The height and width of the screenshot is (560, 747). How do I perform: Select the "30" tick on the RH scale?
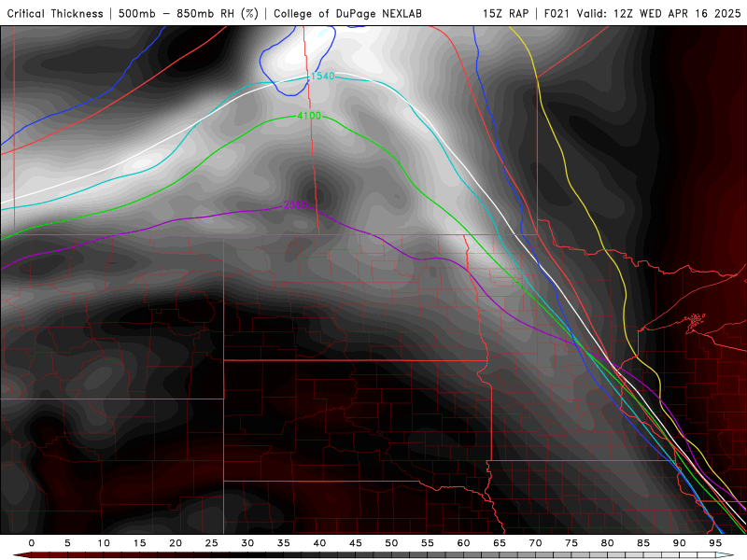[247, 543]
